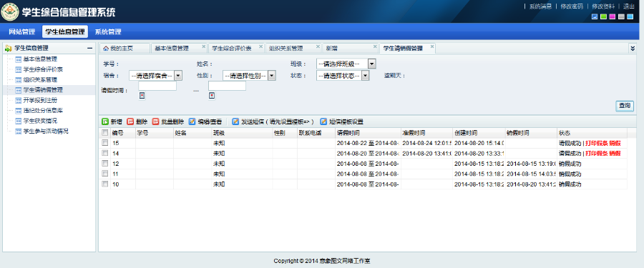Click the icon beside 违纪处分信息库 in sidebar
Viewport: 644px width, 268px height.
[18, 111]
